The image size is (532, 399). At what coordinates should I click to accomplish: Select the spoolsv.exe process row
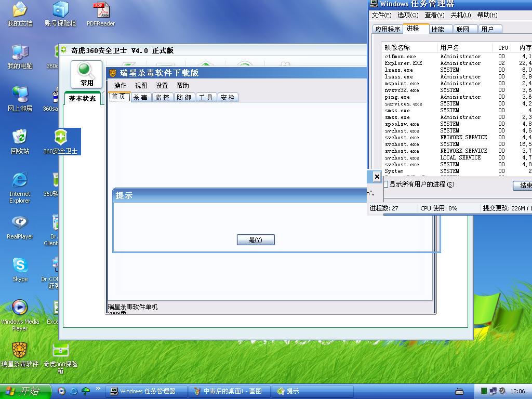coord(457,124)
